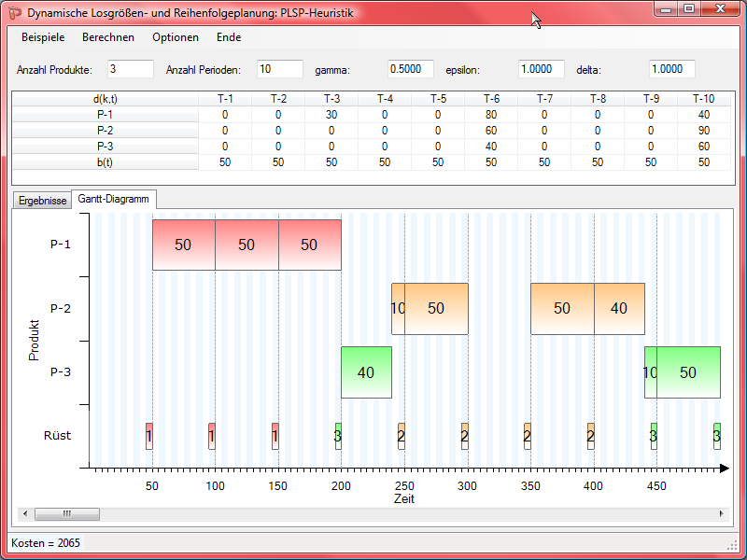747x560 pixels.
Task: Focus the Anzahl Produkte input field
Action: (130, 69)
